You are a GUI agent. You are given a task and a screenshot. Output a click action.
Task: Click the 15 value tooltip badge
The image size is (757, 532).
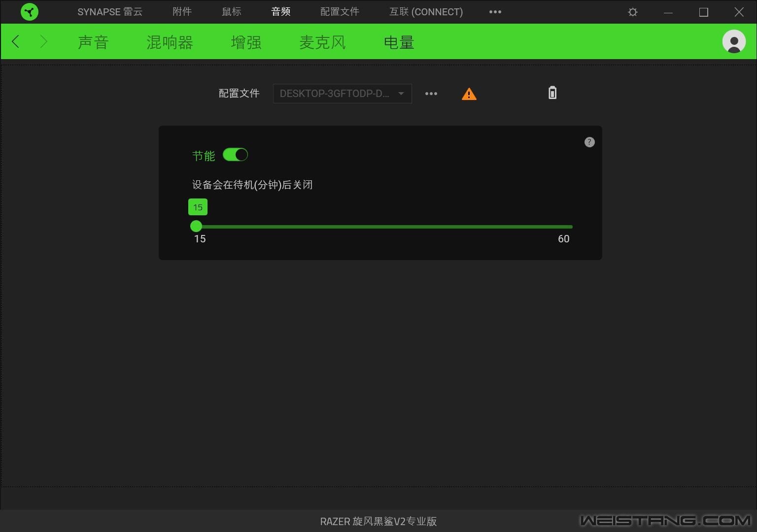pyautogui.click(x=198, y=207)
